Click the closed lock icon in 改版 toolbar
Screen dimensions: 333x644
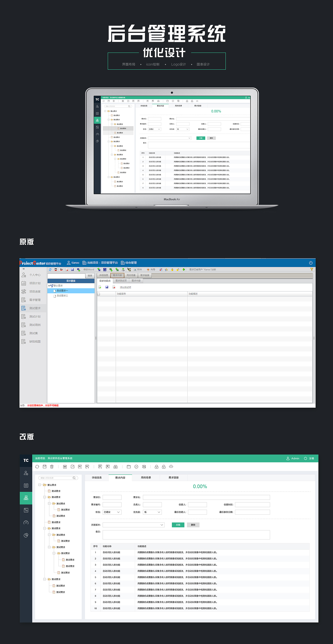pyautogui.click(x=156, y=467)
